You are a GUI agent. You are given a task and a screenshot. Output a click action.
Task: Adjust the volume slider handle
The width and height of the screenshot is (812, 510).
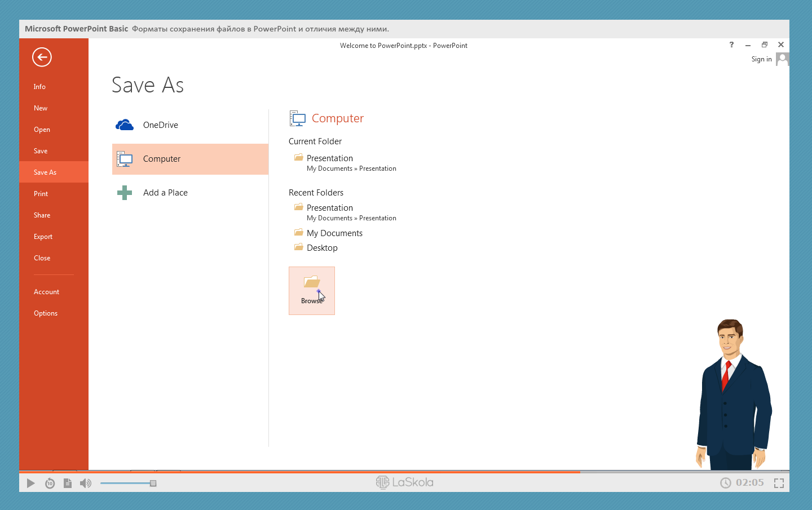(153, 483)
